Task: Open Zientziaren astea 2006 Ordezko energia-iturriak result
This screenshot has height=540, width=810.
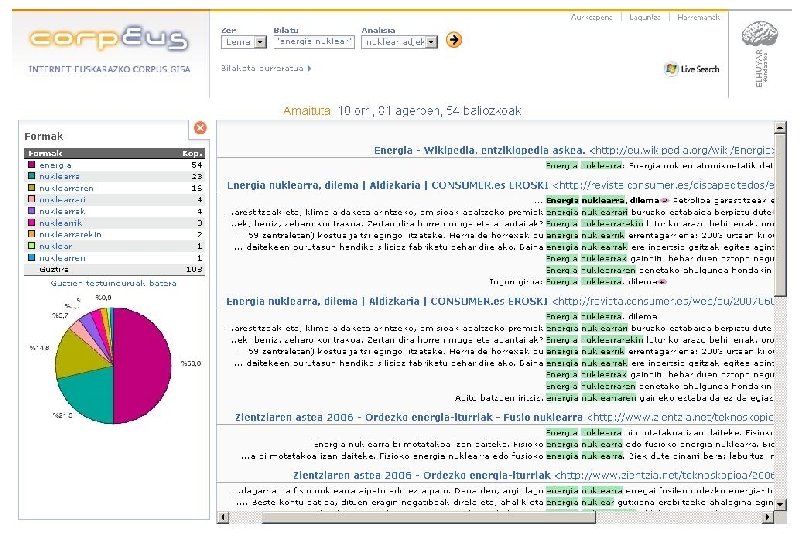Action: [x=422, y=475]
